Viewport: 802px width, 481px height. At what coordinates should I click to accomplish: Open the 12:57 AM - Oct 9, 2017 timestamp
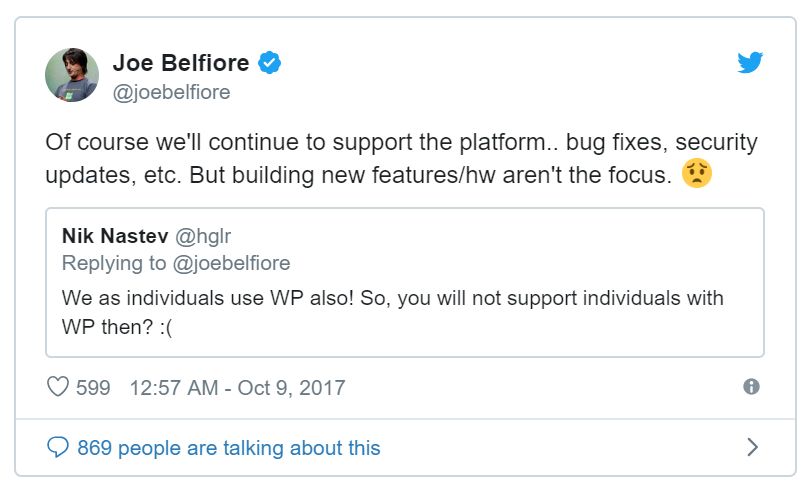coord(237,388)
